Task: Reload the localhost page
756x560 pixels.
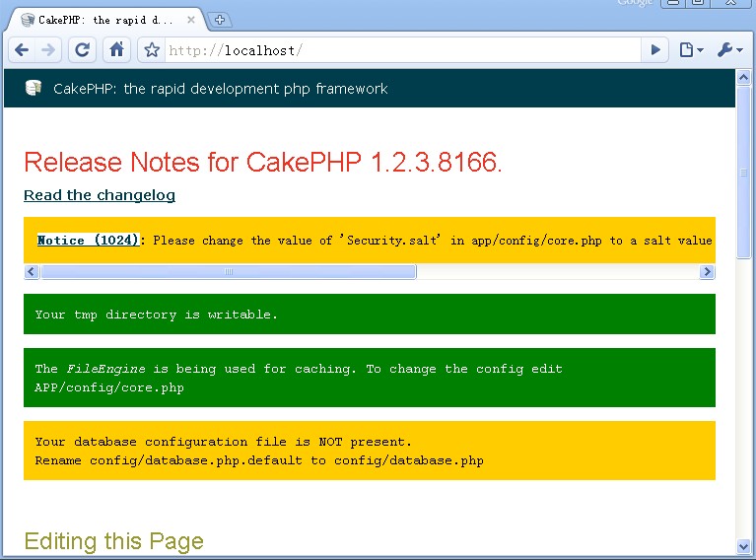Action: pos(83,50)
